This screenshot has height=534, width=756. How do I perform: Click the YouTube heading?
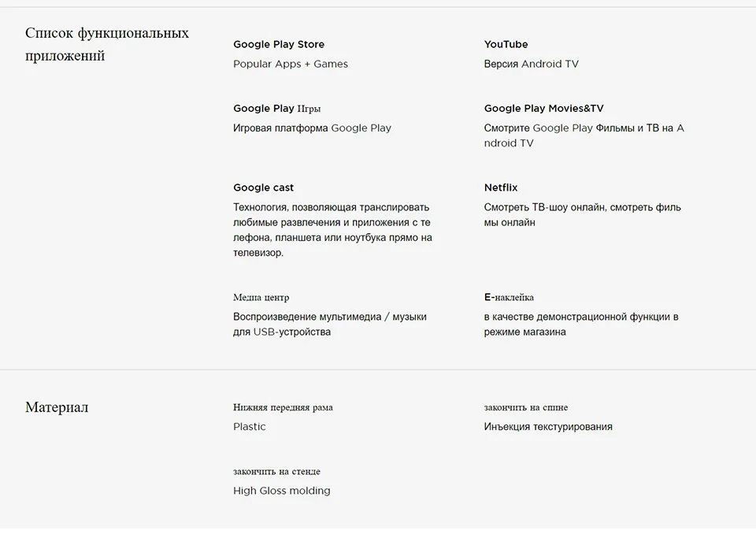tap(506, 44)
